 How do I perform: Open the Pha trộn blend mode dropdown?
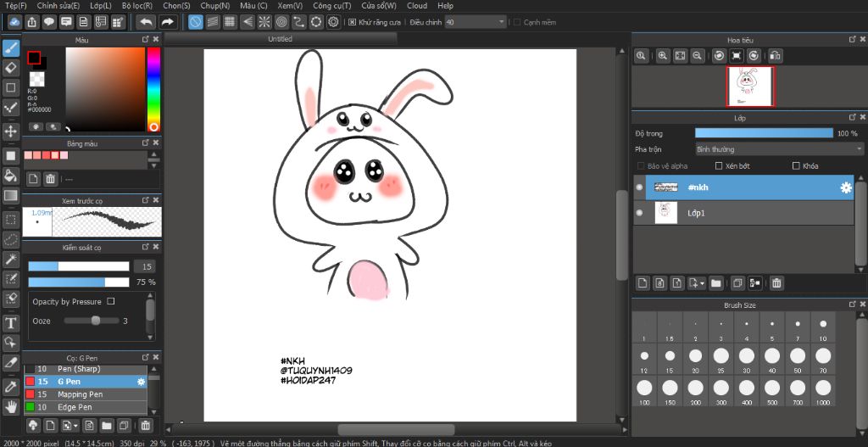click(x=780, y=149)
